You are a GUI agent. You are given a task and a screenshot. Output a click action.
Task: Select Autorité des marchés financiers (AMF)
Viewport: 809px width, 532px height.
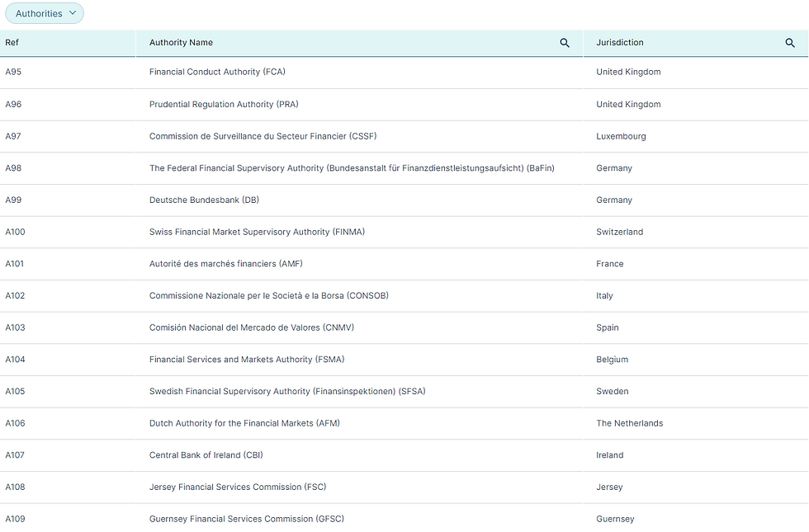(226, 264)
